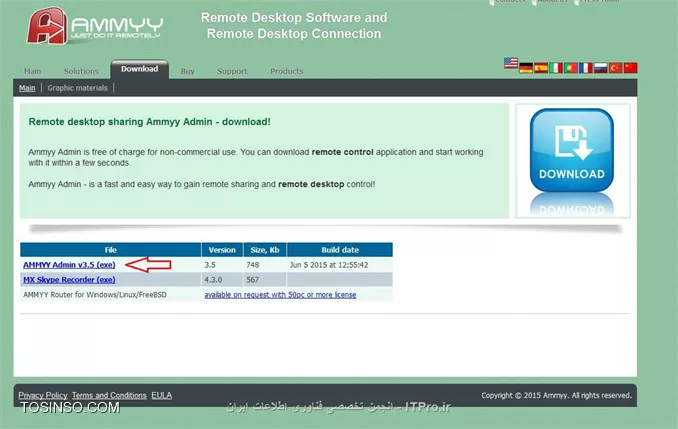This screenshot has width=678, height=429.
Task: Click the Build date column header
Action: (340, 250)
